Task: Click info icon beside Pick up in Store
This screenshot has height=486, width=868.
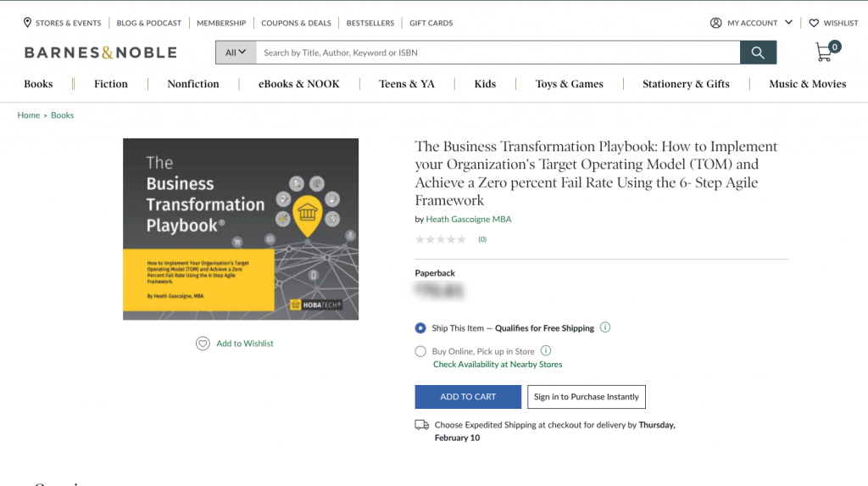Action: click(x=546, y=351)
